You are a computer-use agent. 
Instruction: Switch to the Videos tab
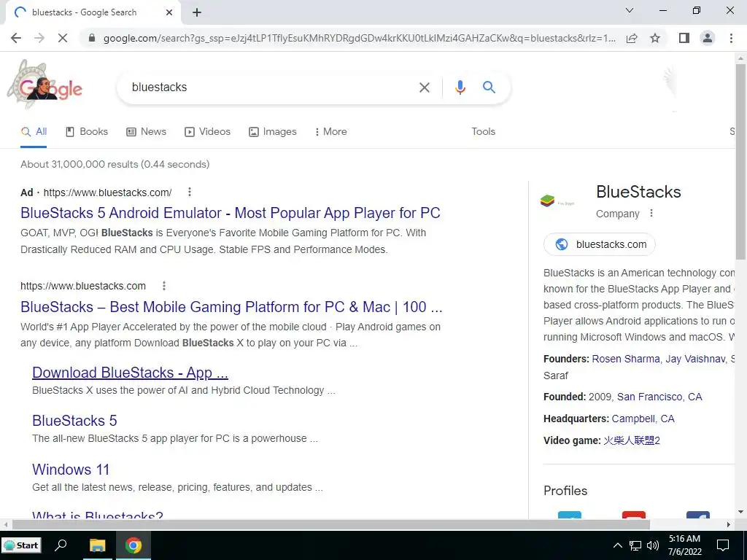(x=207, y=132)
